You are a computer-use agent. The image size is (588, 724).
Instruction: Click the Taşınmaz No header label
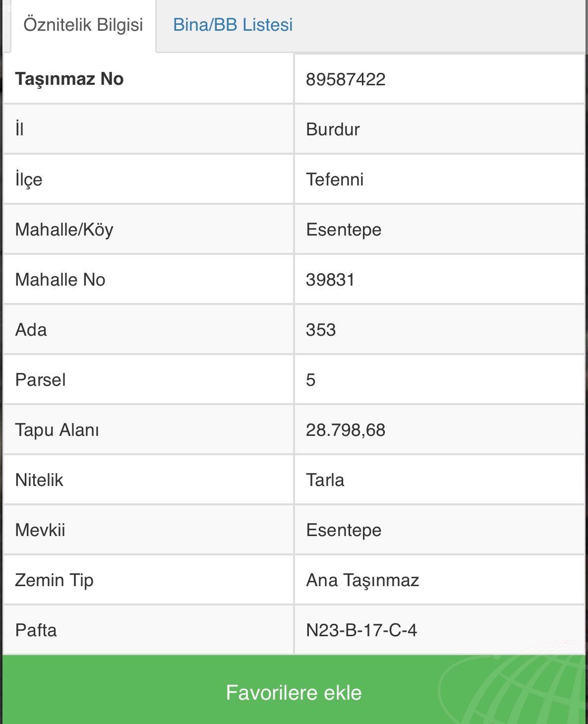tap(69, 79)
